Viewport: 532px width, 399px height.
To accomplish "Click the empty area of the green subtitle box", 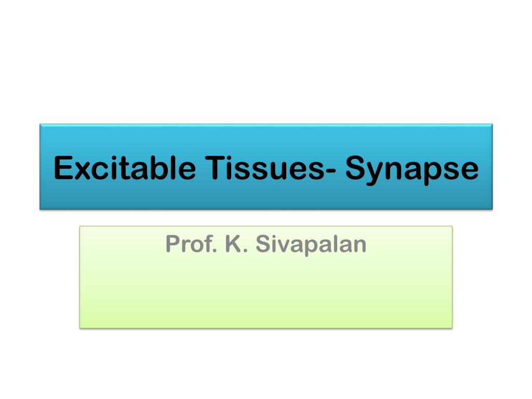I will tap(266, 292).
